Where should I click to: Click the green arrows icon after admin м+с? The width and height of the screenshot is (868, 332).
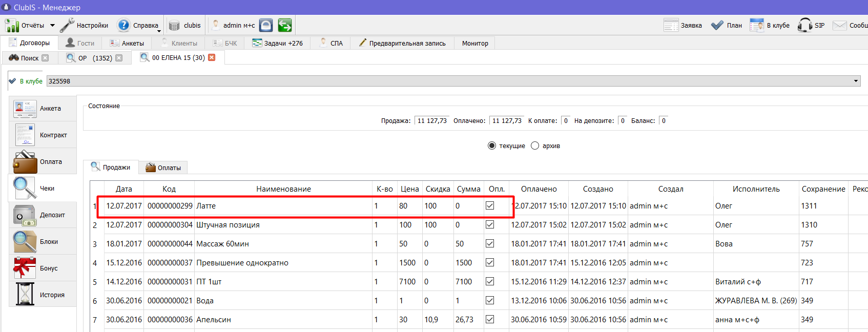tap(285, 25)
